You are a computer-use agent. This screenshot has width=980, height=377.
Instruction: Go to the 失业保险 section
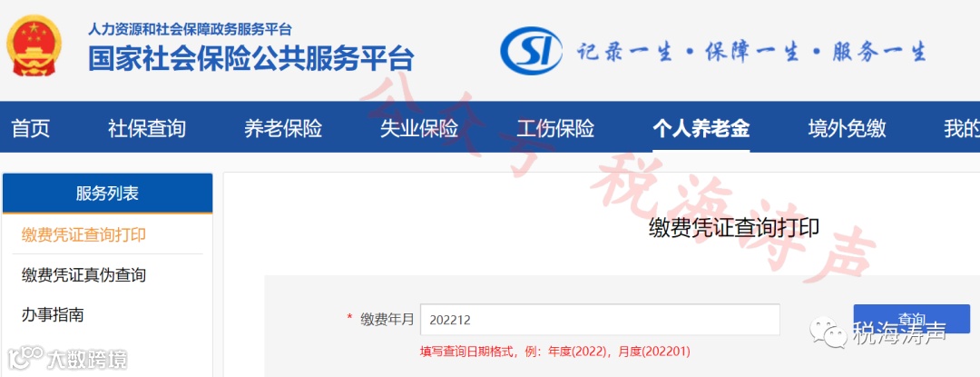click(419, 129)
